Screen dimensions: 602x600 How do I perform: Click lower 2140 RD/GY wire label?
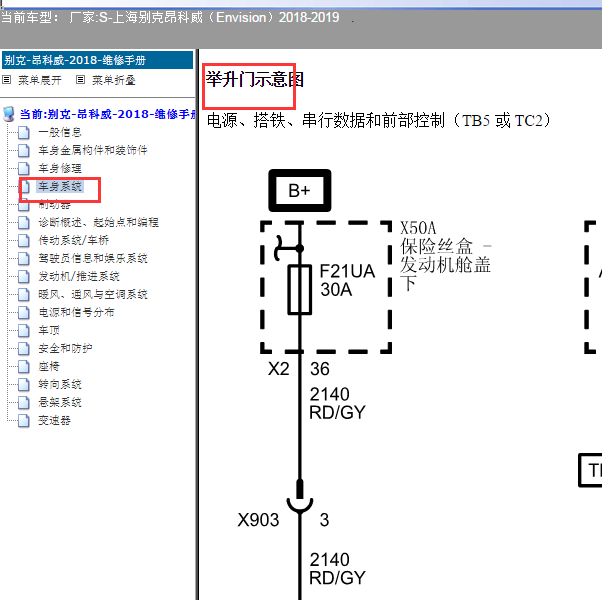pyautogui.click(x=337, y=569)
